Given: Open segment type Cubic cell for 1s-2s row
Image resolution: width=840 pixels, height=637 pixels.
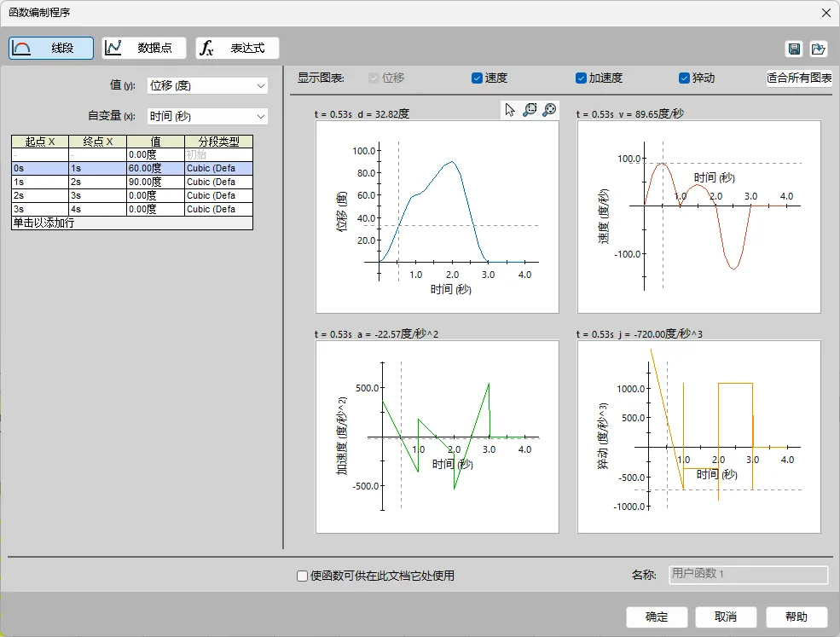Looking at the screenshot, I should 218,182.
